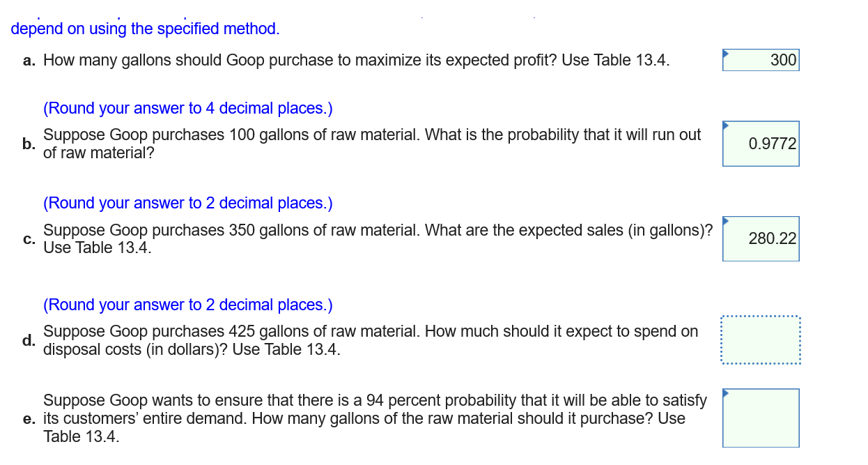This screenshot has width=868, height=465.
Task: Click the first 'Round your answer to 4 decimal places' note
Action: pos(187,108)
